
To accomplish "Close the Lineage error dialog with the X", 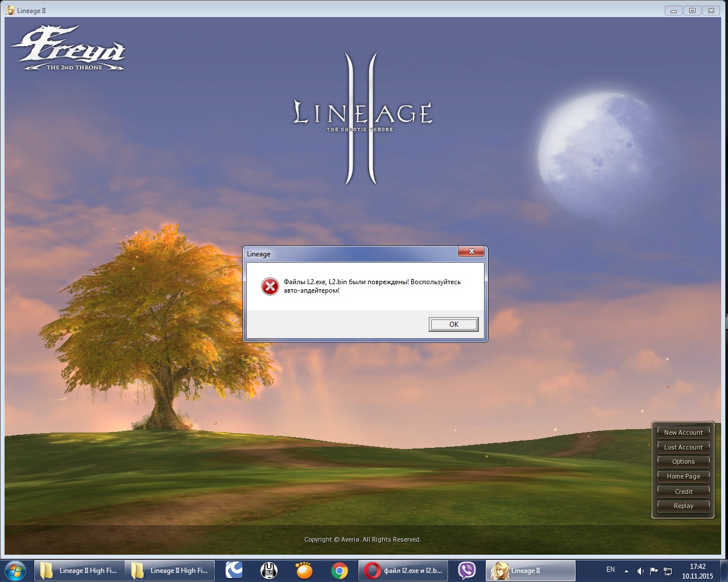I will coord(471,251).
